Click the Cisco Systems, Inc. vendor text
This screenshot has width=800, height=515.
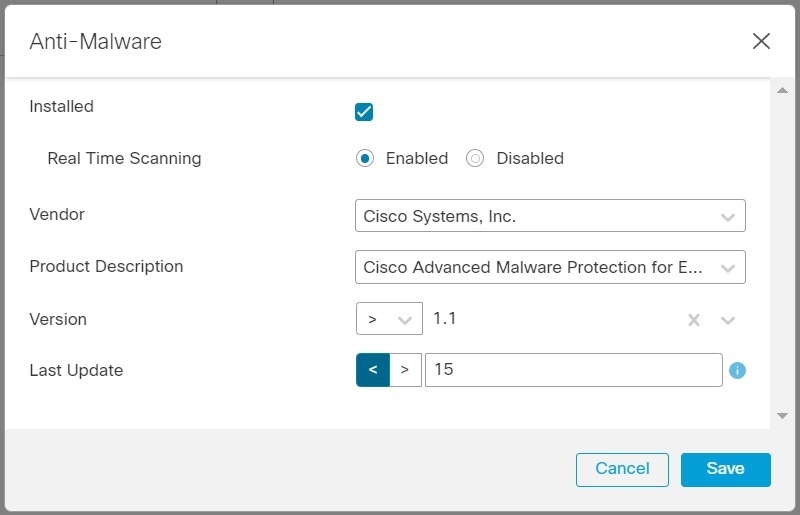(x=439, y=216)
